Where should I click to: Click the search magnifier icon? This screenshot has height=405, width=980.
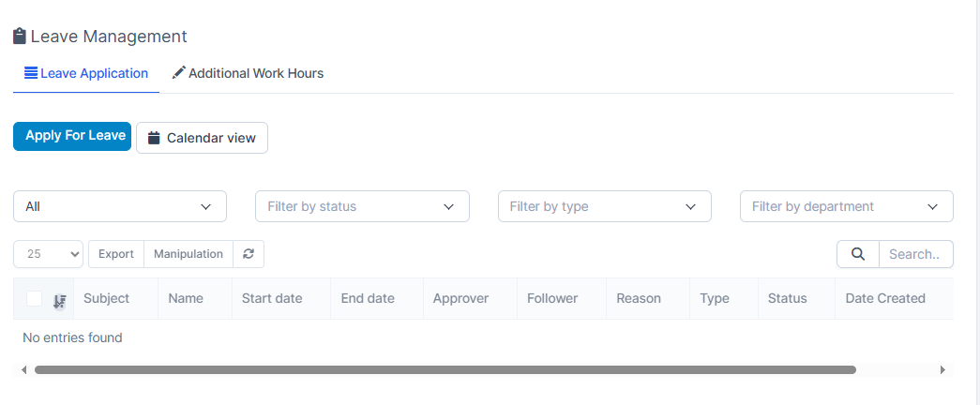857,254
